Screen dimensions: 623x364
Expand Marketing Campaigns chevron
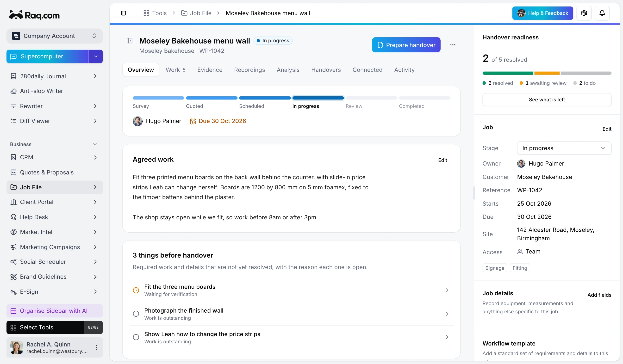pyautogui.click(x=95, y=247)
